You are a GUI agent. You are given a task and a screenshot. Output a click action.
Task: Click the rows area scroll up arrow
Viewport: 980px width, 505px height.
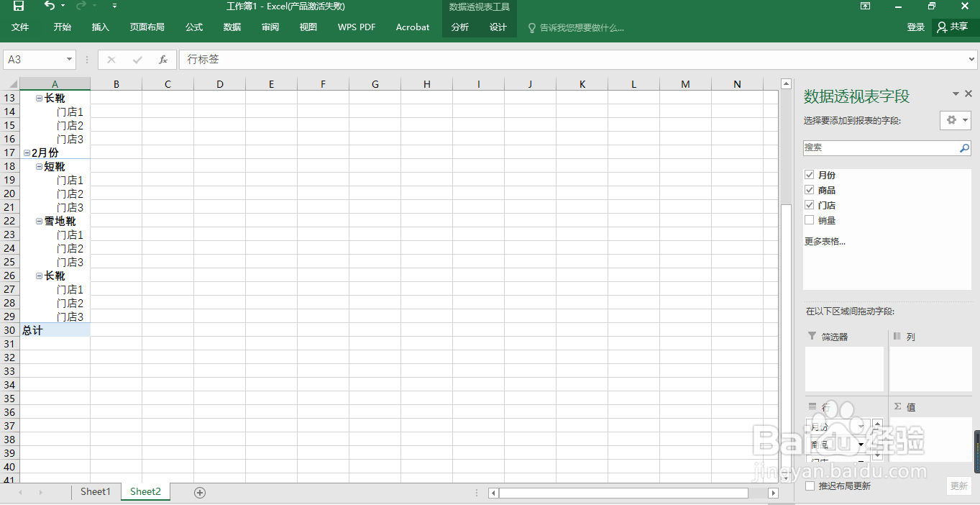pos(876,423)
